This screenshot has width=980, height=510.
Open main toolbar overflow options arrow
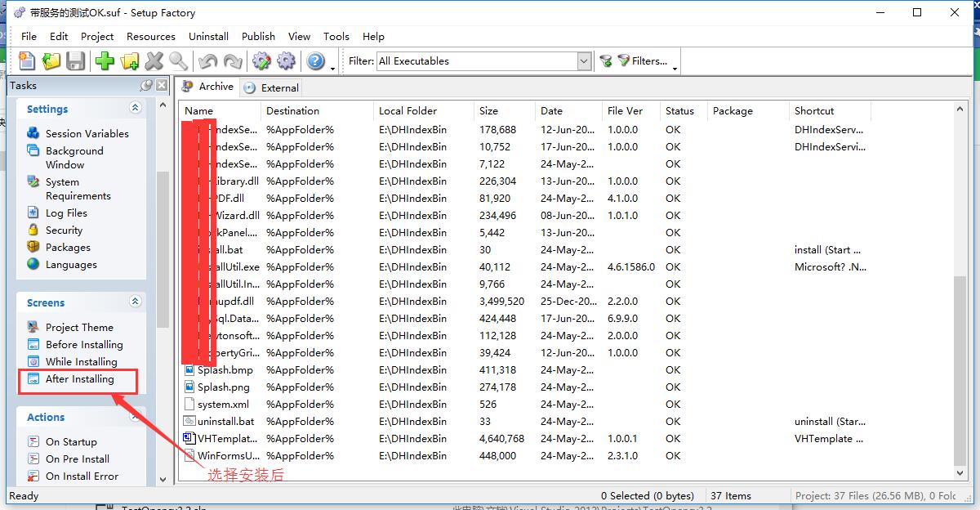pos(333,69)
